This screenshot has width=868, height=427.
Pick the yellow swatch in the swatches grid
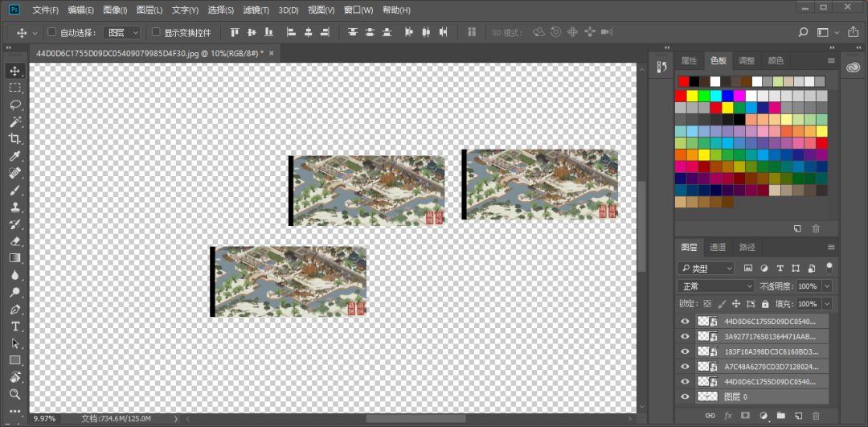tap(693, 96)
